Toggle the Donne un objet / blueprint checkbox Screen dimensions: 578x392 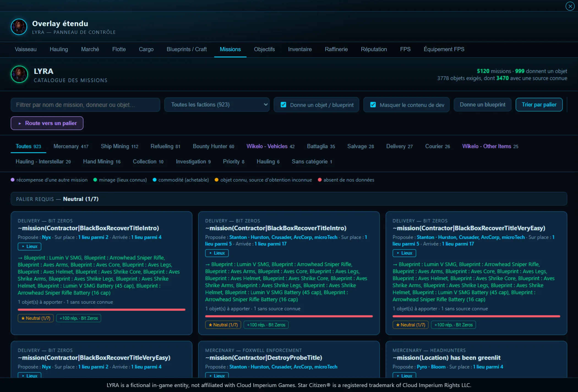click(x=283, y=105)
